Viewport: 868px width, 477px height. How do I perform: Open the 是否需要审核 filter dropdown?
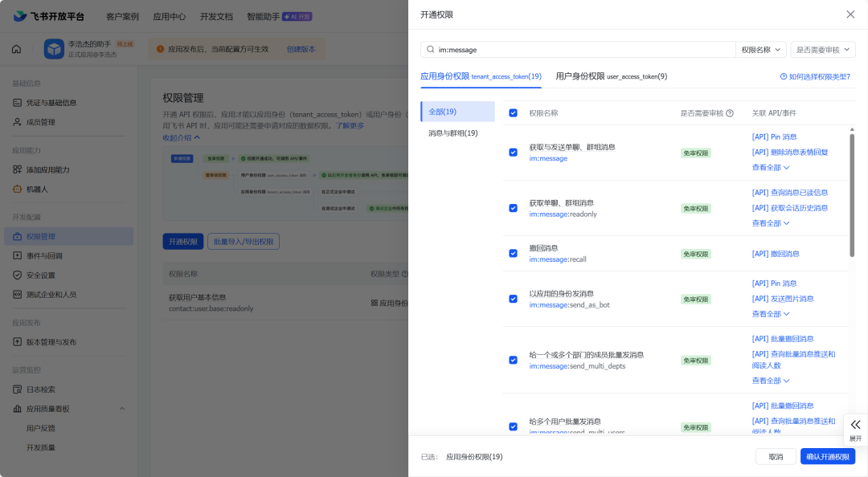pyautogui.click(x=821, y=49)
